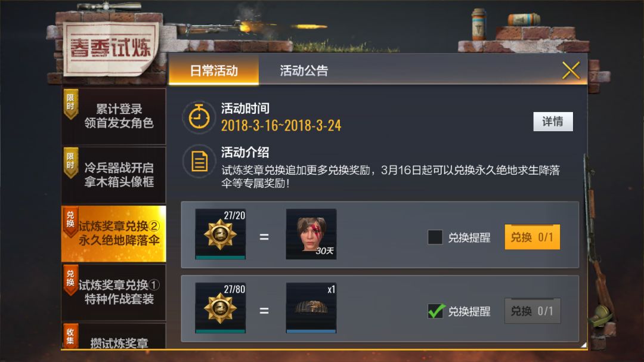Uncheck 兑换提醒 for the parachute reward

(436, 311)
